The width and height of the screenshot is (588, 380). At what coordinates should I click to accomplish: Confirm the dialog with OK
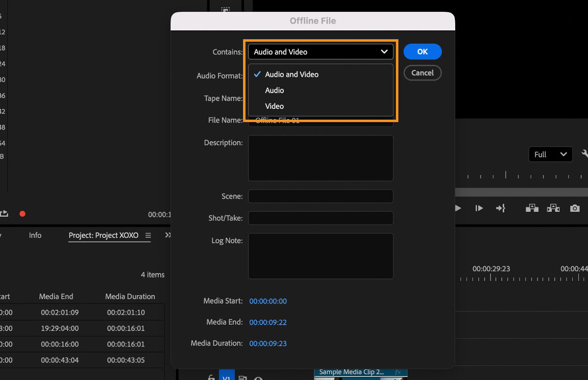pyautogui.click(x=422, y=51)
